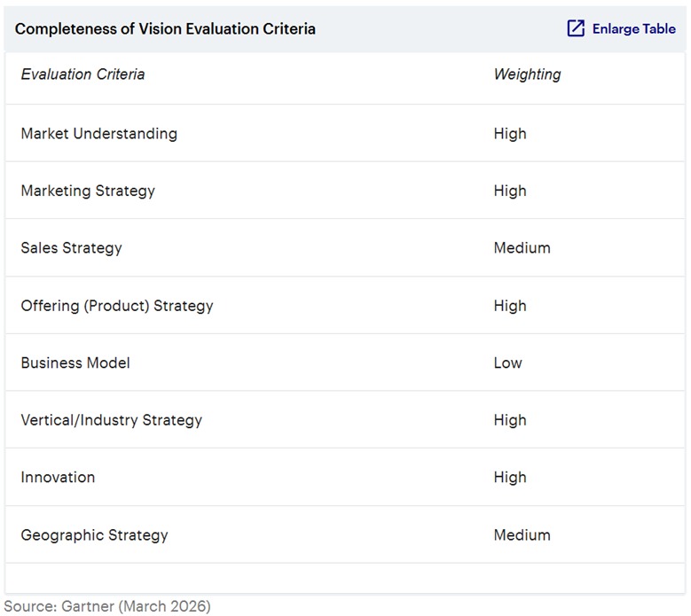Select High weighting for Offering (Product) Strategy
Viewport: 691px width, 616px height.
pos(510,306)
